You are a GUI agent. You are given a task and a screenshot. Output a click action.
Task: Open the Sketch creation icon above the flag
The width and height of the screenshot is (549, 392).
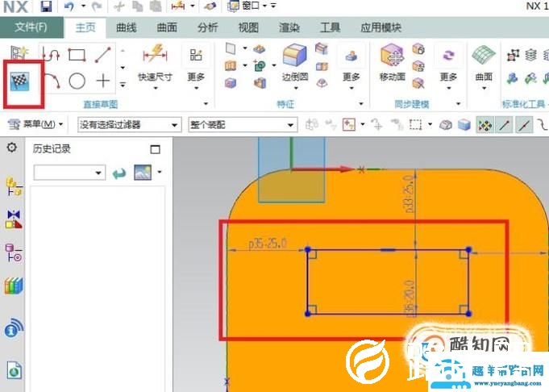click(x=19, y=53)
